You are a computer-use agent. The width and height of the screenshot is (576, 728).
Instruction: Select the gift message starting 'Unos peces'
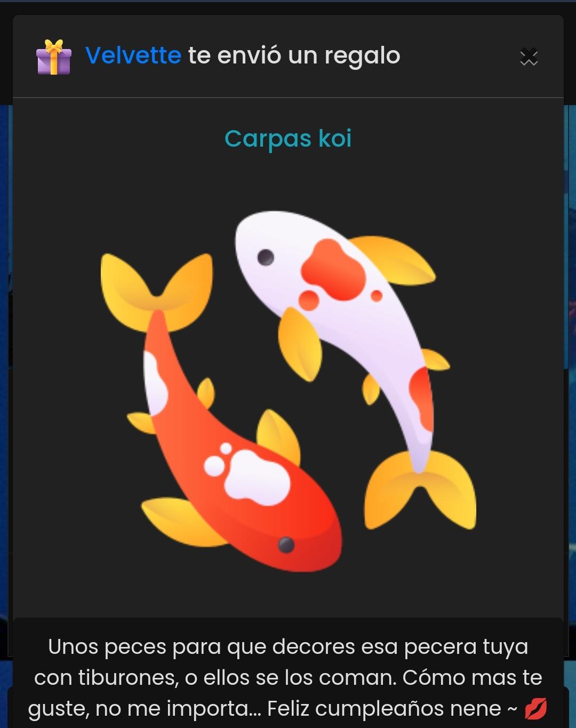tap(288, 677)
